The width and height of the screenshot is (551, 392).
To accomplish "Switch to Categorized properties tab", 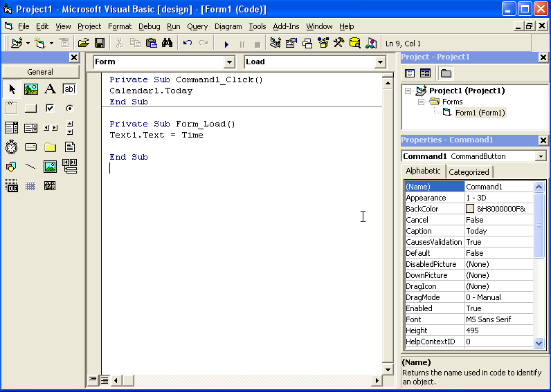I will (469, 172).
